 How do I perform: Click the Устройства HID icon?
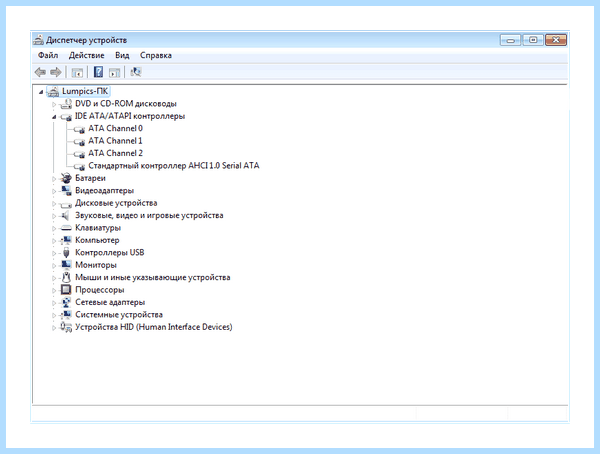coord(66,327)
